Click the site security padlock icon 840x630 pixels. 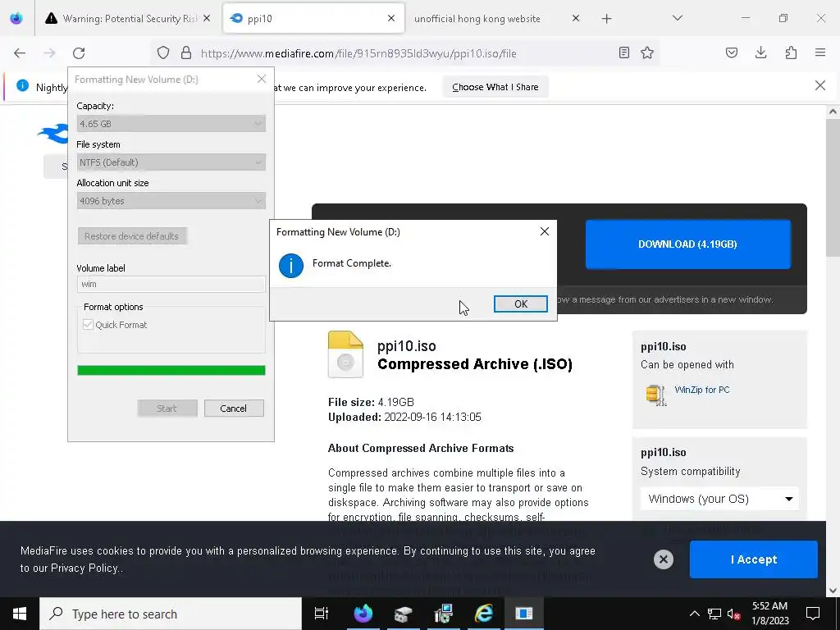pos(186,52)
